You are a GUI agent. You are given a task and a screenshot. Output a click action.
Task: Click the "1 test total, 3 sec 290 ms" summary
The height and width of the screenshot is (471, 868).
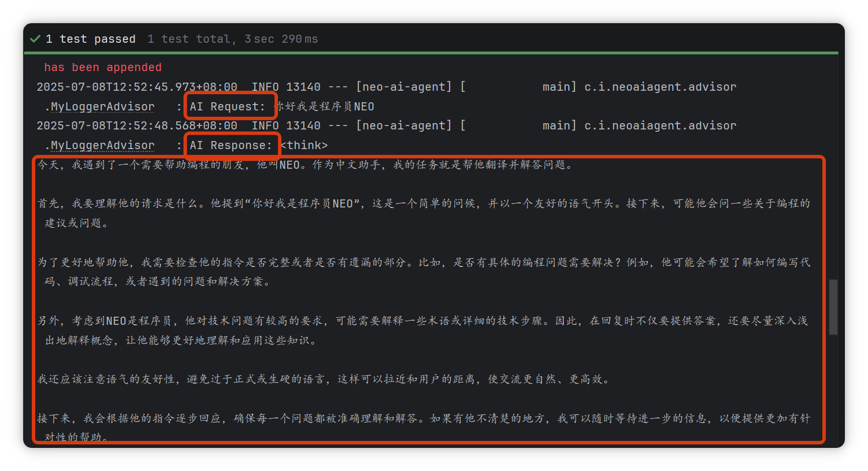tap(232, 39)
